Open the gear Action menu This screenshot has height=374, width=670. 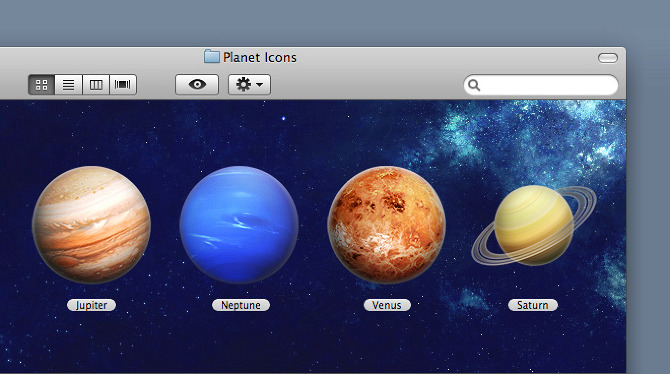250,85
